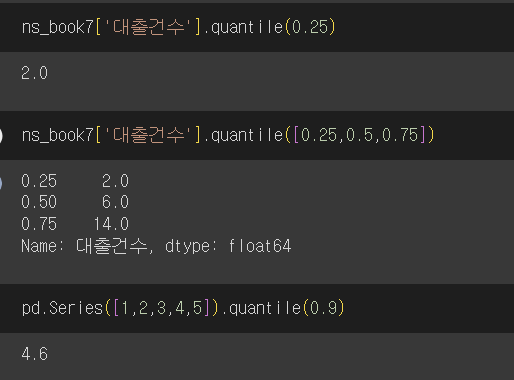Click the quantile([0.25,0.5,0.75]) code cell
Screen dimensions: 514x380
click(x=257, y=135)
